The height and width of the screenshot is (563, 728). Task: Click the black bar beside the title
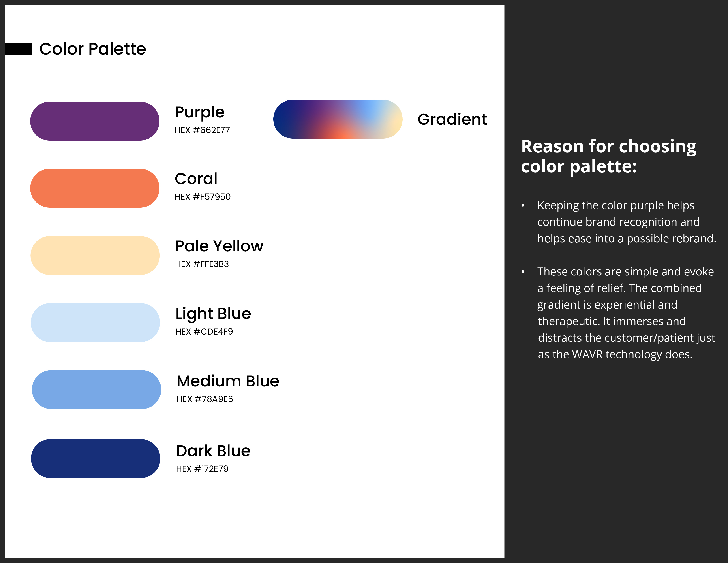[x=18, y=49]
